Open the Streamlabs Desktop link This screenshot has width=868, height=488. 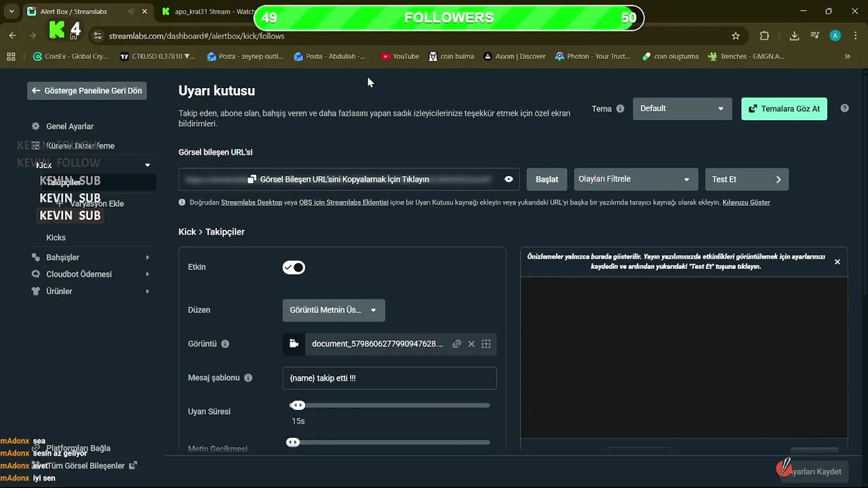pyautogui.click(x=252, y=203)
